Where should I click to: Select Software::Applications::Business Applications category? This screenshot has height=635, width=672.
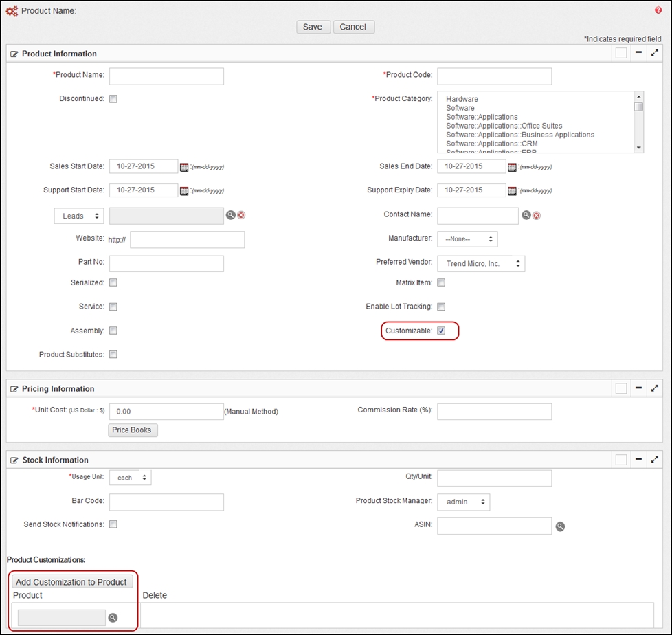(x=520, y=135)
